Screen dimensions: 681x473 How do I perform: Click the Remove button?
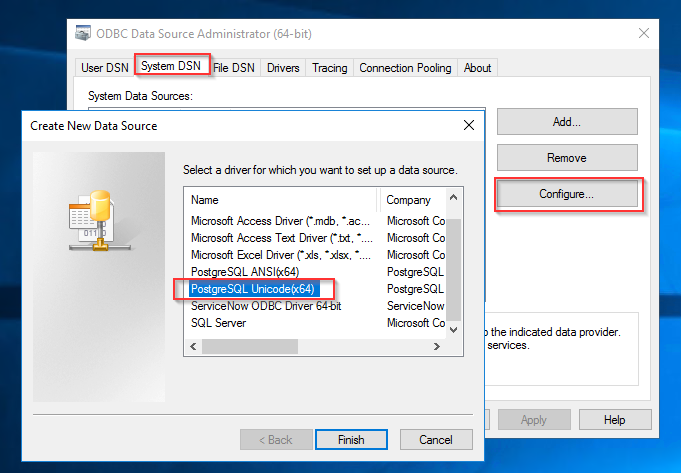pos(567,158)
